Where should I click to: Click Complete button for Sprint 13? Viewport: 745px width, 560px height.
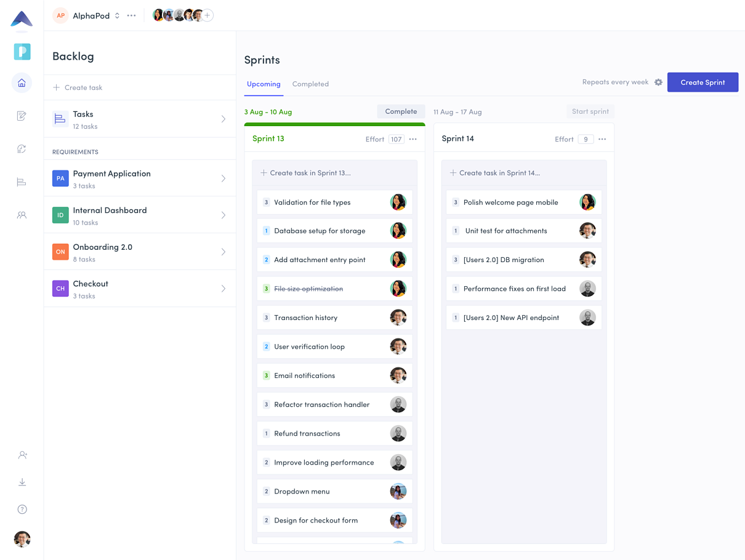[x=401, y=111]
